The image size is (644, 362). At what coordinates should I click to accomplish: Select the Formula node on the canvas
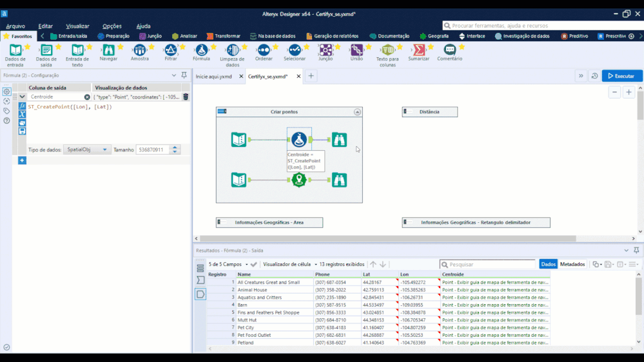point(298,139)
